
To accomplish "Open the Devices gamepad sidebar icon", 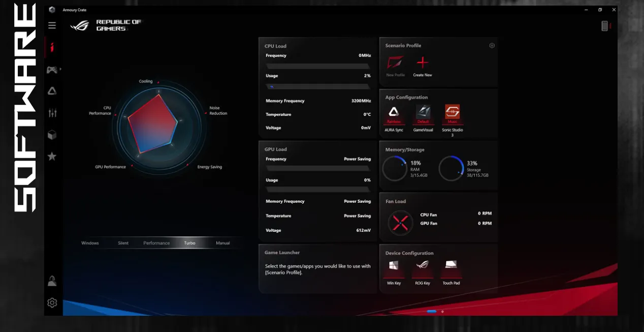I will (52, 70).
